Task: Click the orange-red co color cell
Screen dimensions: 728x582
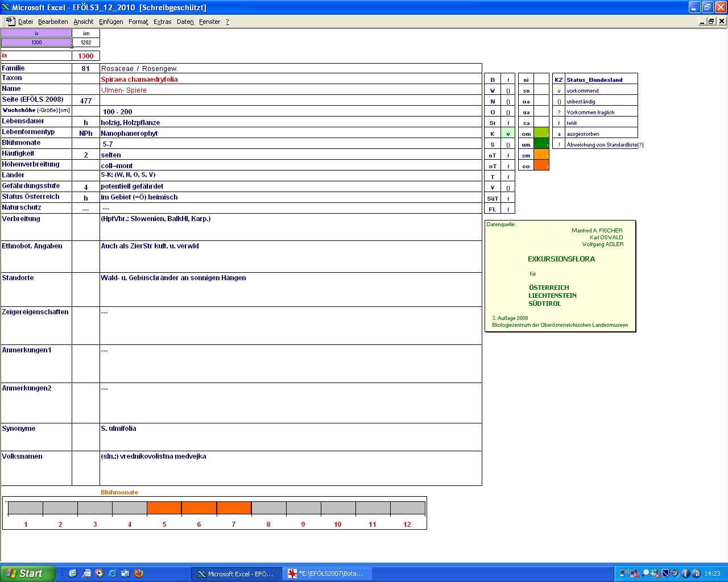Action: coord(541,165)
